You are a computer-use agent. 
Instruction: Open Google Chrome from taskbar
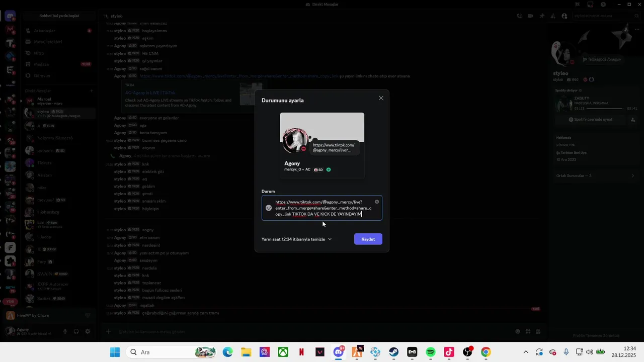486,352
